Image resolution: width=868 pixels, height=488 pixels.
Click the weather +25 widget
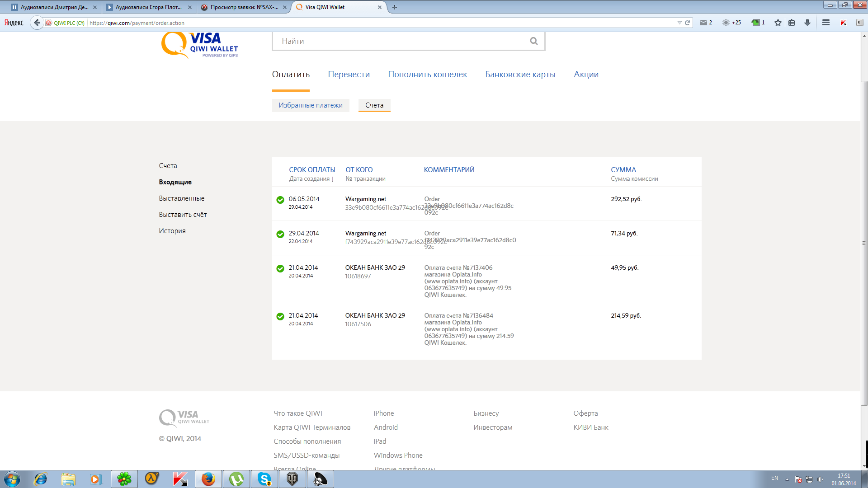pos(731,23)
